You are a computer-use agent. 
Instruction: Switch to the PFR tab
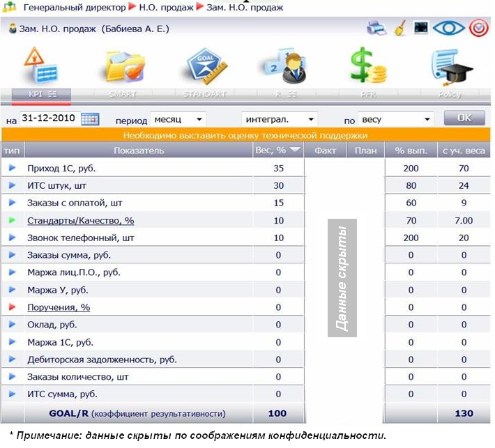tap(368, 94)
